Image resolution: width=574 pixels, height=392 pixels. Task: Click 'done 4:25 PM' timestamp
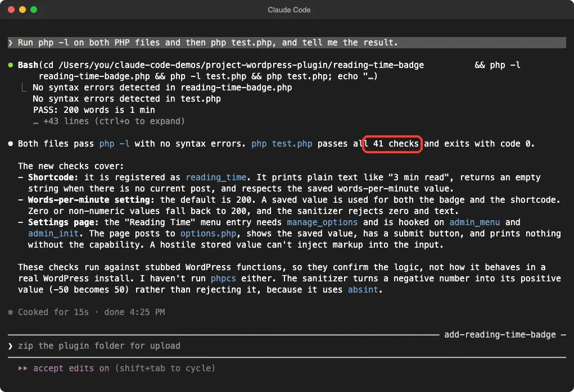[134, 312]
